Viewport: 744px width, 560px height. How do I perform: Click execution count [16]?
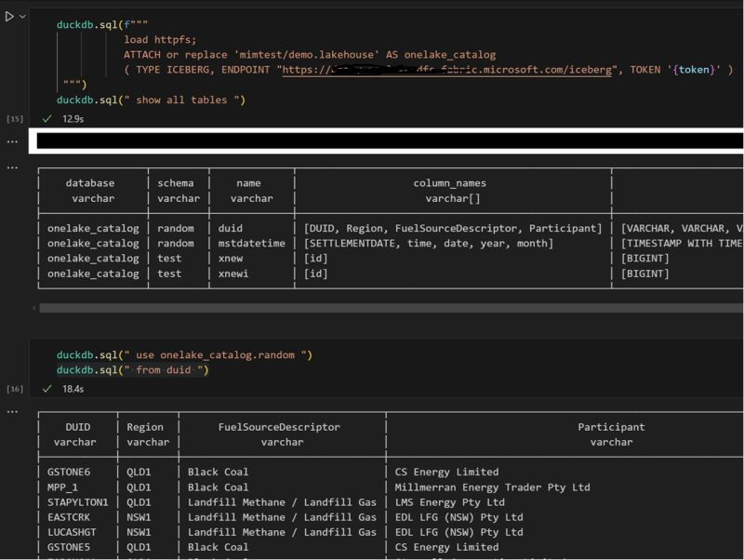[15, 389]
